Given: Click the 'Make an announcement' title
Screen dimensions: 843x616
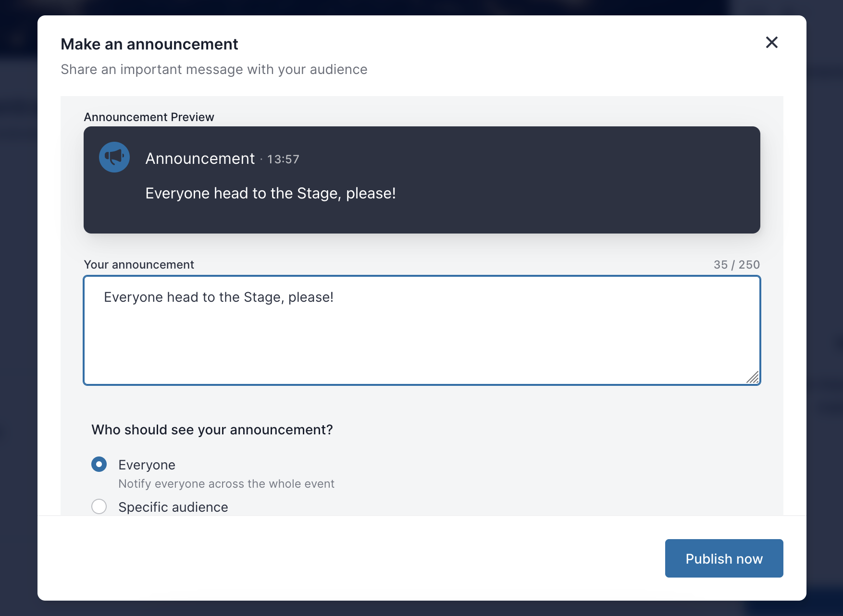Looking at the screenshot, I should coord(149,44).
